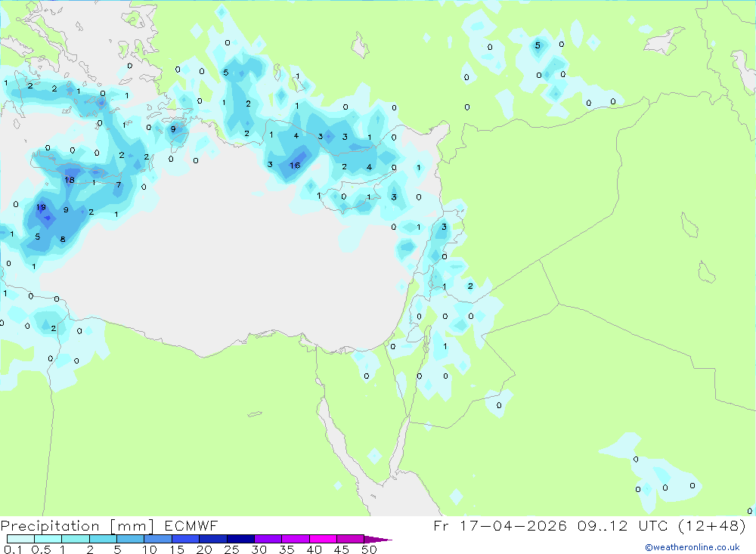This screenshot has width=756, height=554.
Task: Click the 1–2 mm legend color swatch
Action: click(x=75, y=539)
